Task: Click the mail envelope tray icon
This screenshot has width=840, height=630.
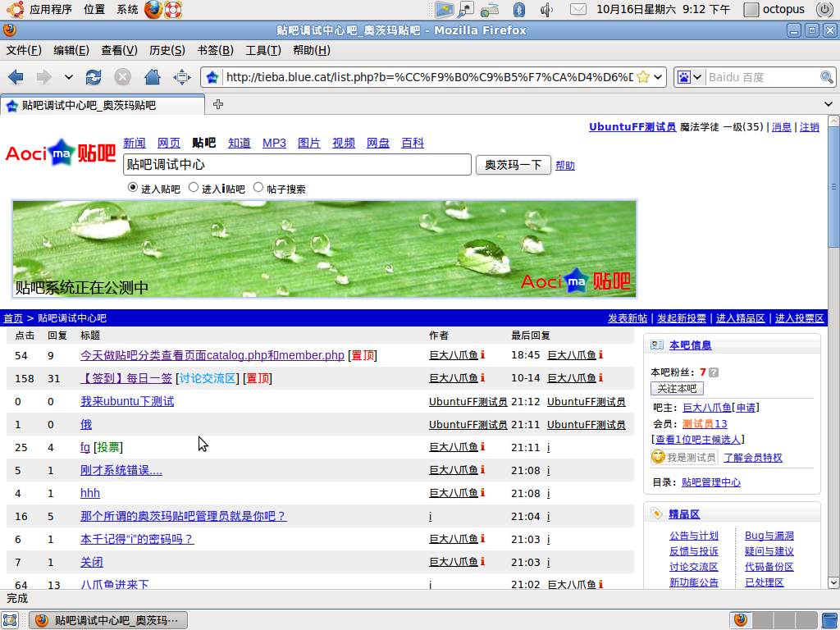Action: [x=577, y=9]
